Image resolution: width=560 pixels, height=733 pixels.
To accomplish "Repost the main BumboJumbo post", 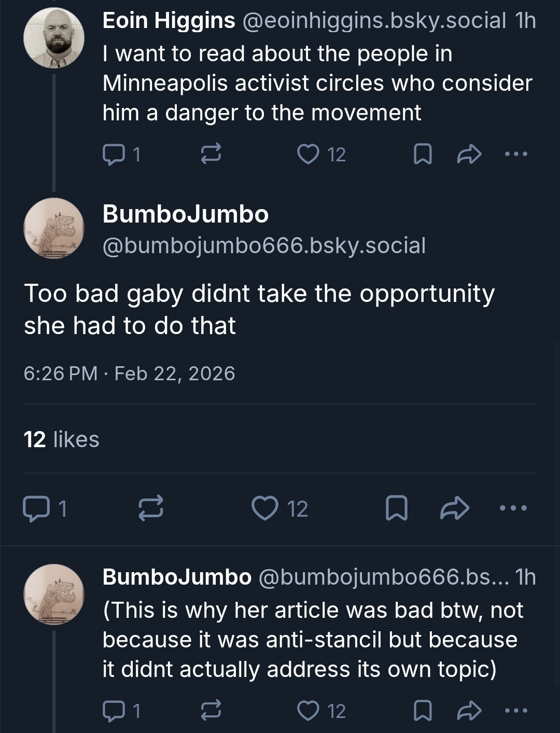I will point(151,508).
